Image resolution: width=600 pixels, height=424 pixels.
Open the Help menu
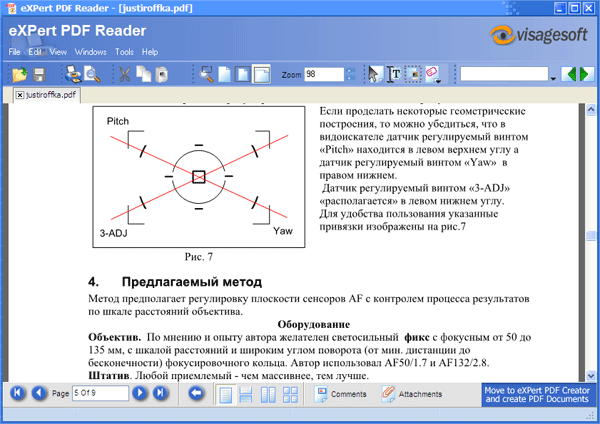pos(150,52)
